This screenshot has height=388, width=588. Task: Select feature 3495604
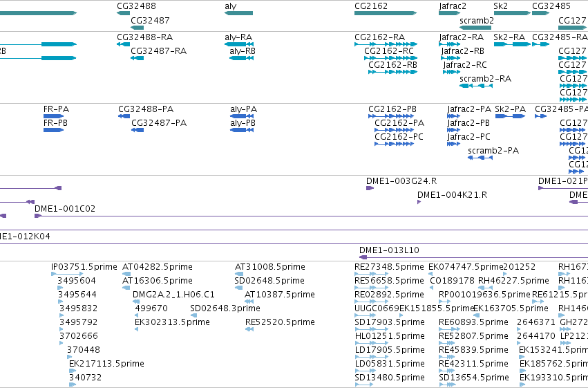point(60,288)
